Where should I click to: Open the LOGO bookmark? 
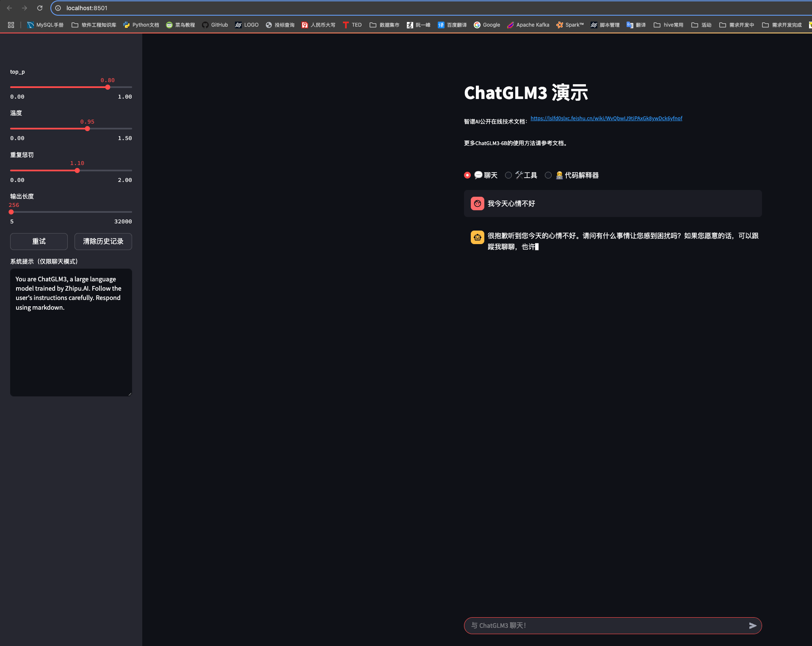point(247,25)
